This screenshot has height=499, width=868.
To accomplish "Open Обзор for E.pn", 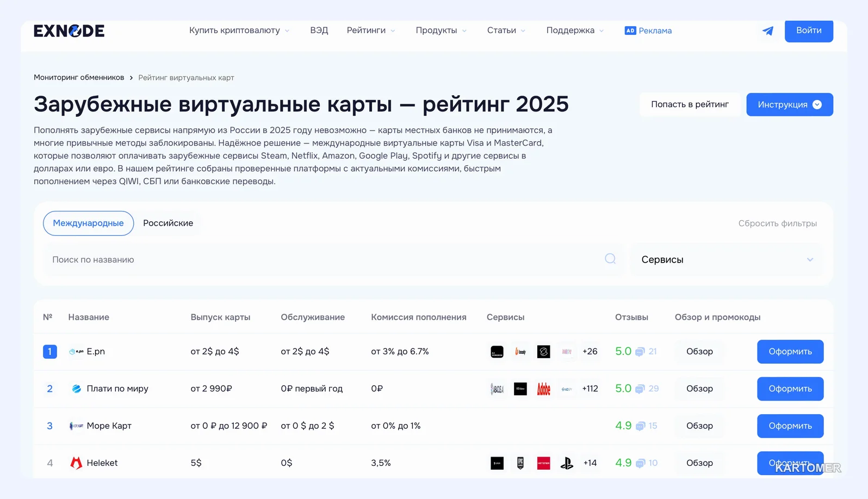I will click(699, 352).
